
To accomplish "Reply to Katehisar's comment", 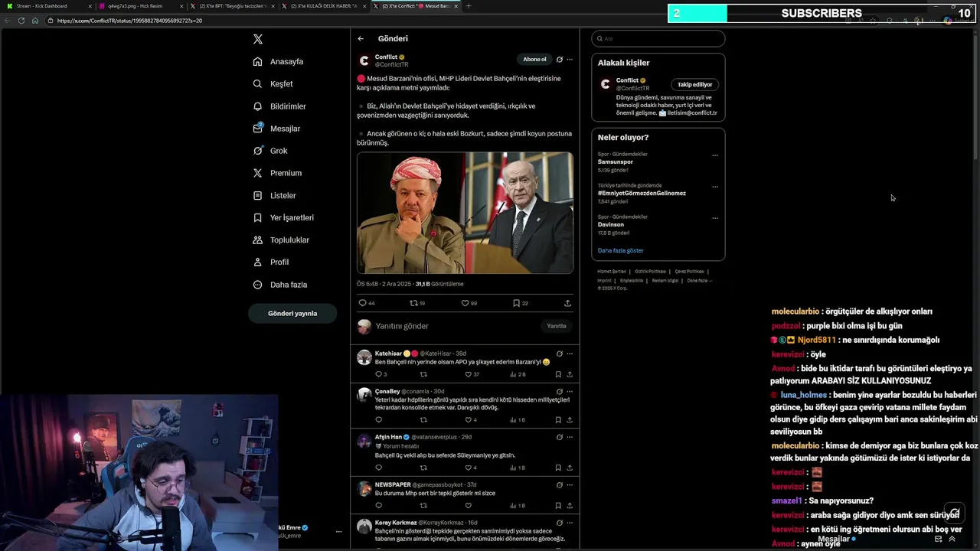I will 381,374.
